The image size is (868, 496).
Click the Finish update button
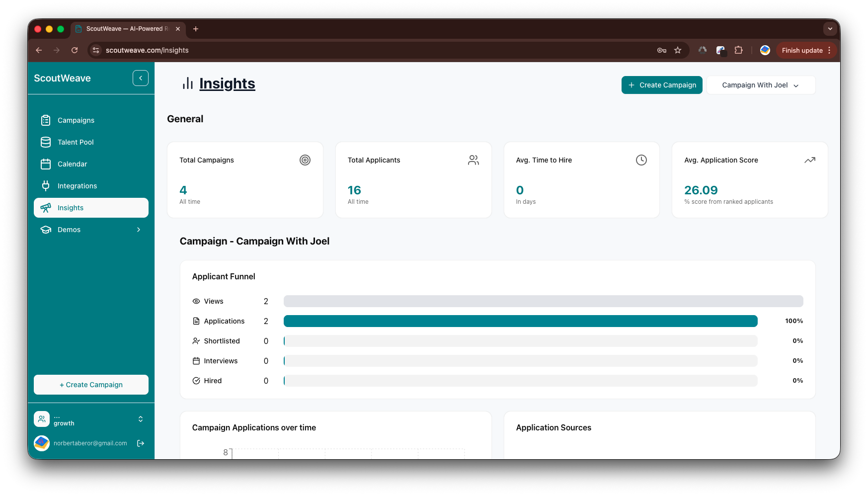[806, 50]
